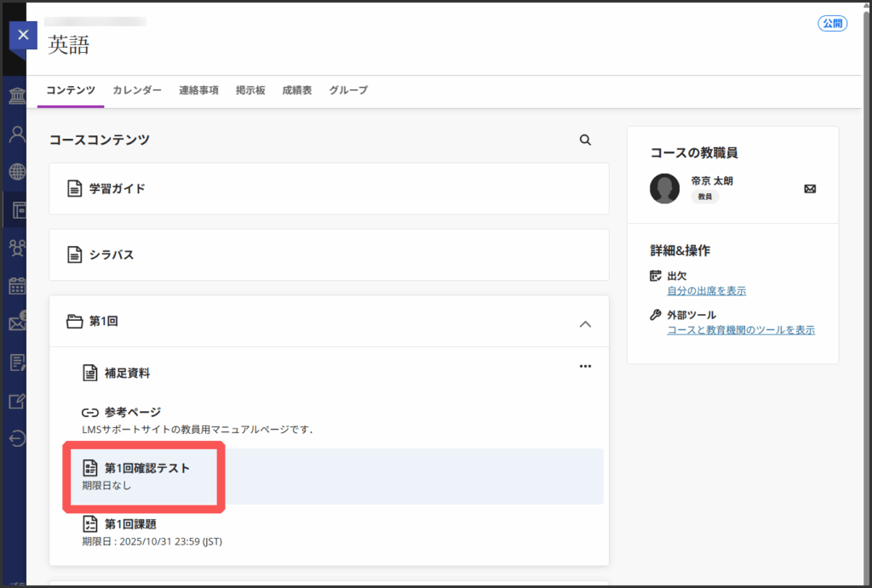
Task: Open the messages icon in left sidebar
Action: [x=16, y=323]
